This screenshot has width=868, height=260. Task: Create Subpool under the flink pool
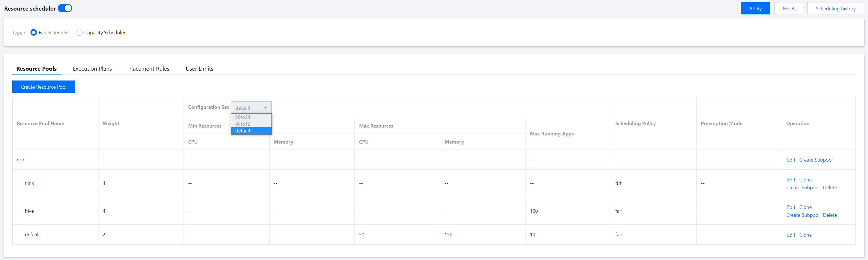[803, 188]
